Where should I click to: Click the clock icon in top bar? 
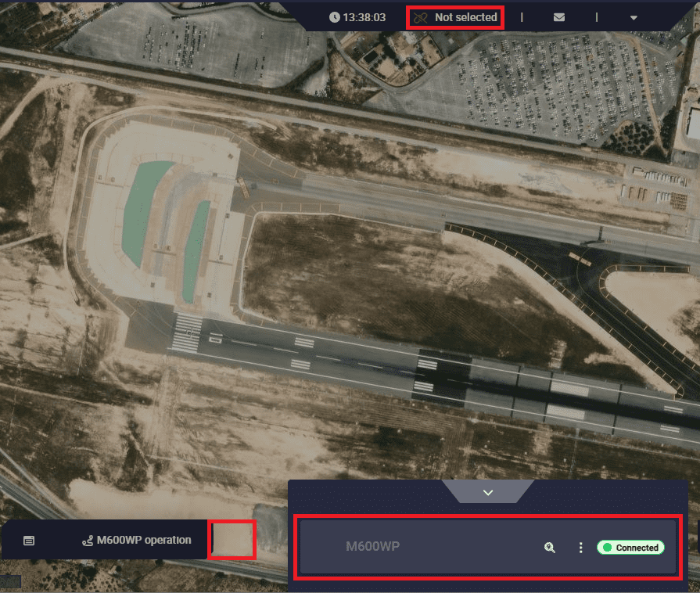point(335,17)
